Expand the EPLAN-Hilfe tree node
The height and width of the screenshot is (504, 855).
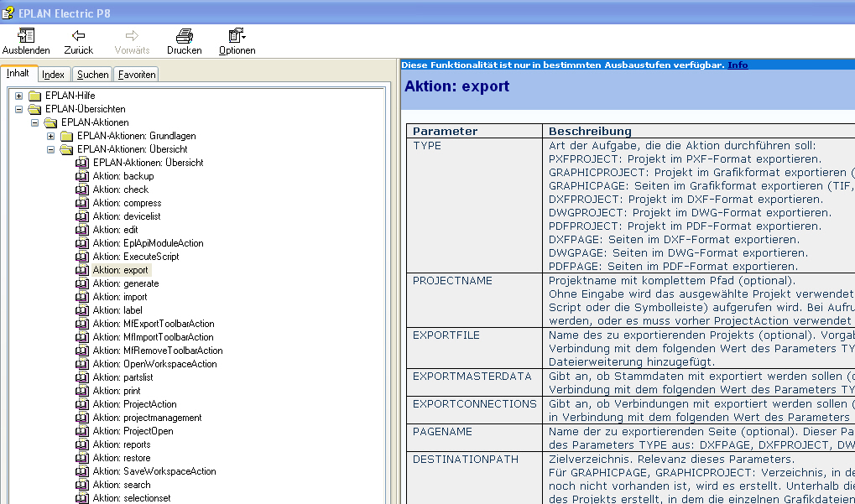19,96
